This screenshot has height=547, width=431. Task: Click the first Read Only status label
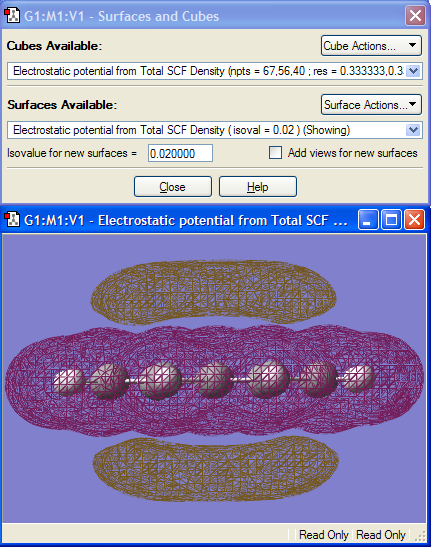click(324, 535)
